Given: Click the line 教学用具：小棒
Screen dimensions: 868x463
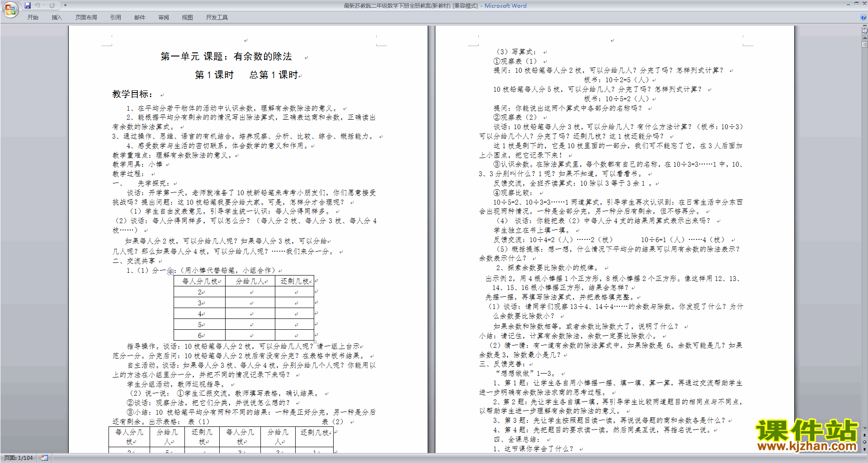Looking at the screenshot, I should [x=137, y=164].
